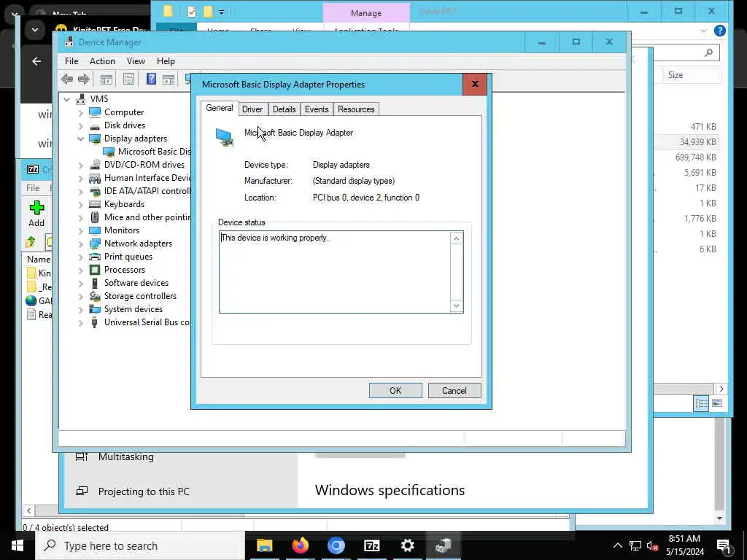Expand the Keyboards chevron

point(80,204)
